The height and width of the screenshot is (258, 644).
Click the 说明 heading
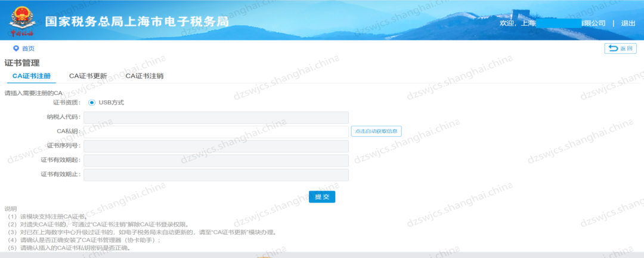10,208
